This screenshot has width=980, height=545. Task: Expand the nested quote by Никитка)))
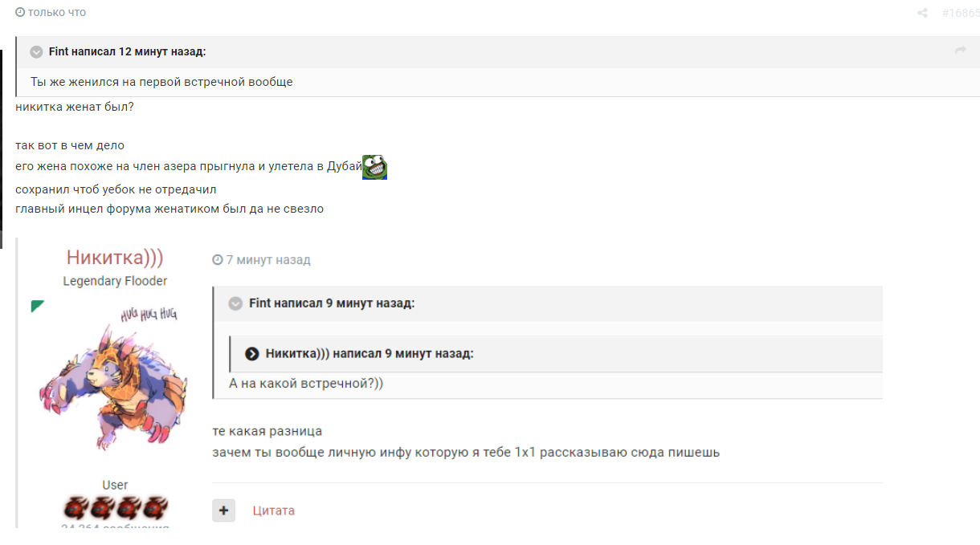tap(252, 353)
